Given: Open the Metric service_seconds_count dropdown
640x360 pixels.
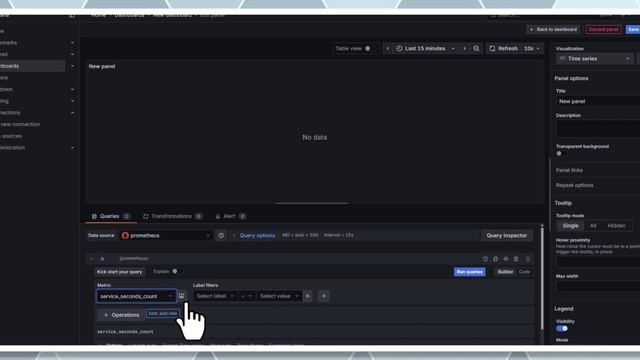Looking at the screenshot, I should (136, 296).
